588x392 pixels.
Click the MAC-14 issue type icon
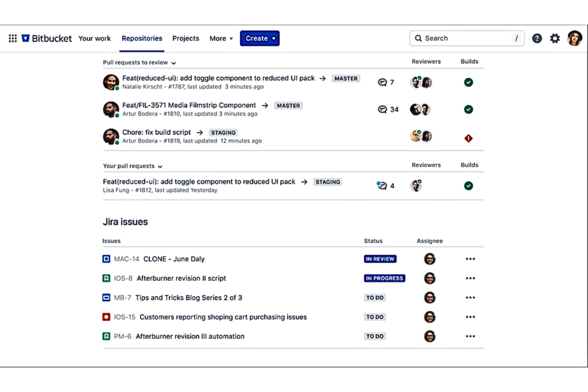coord(106,259)
